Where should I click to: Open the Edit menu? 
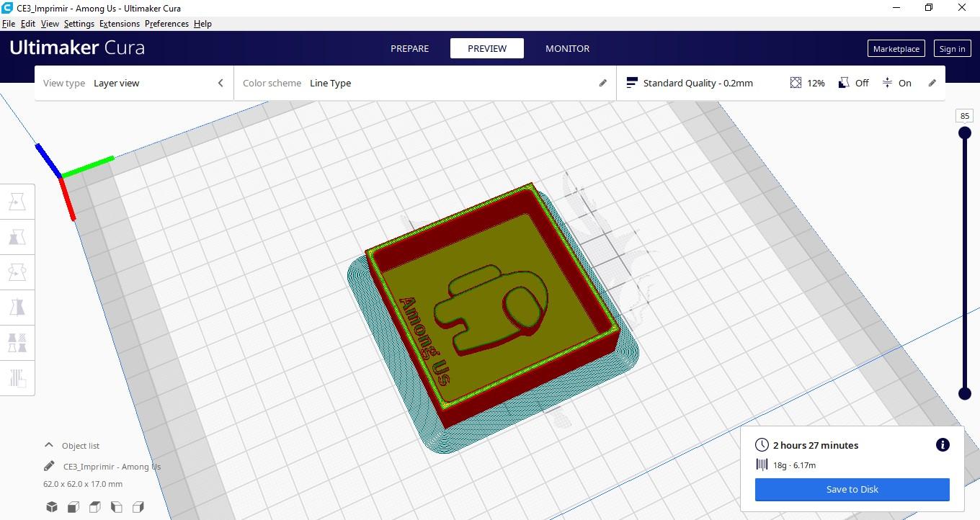[28, 24]
